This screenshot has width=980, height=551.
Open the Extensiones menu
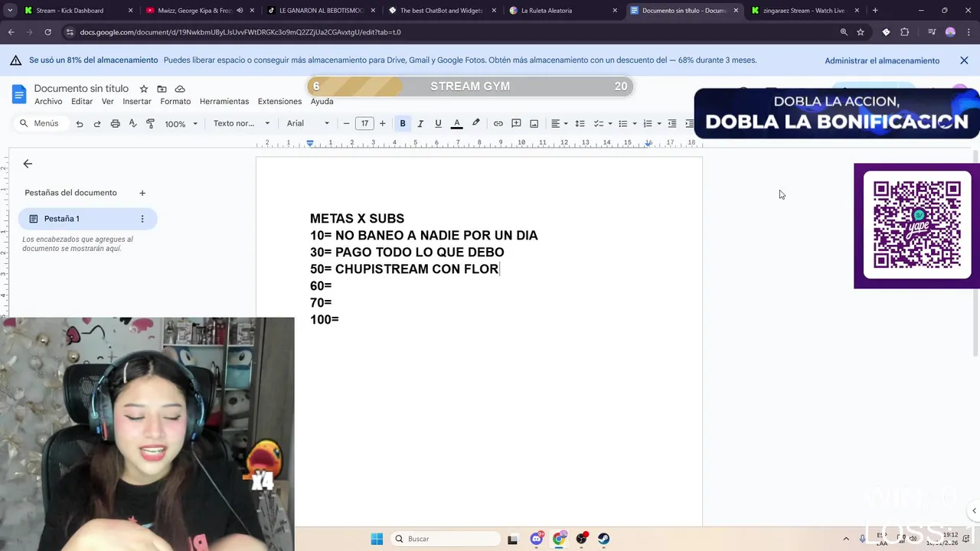(x=279, y=101)
